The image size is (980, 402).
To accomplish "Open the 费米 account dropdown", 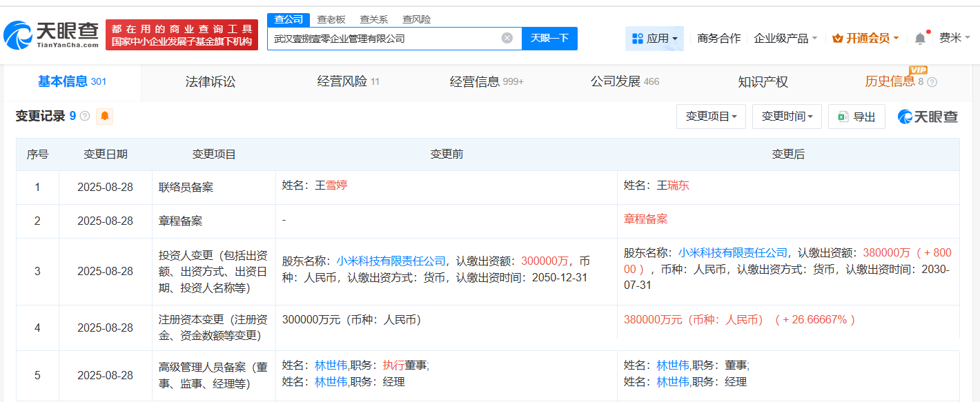I will click(x=955, y=38).
